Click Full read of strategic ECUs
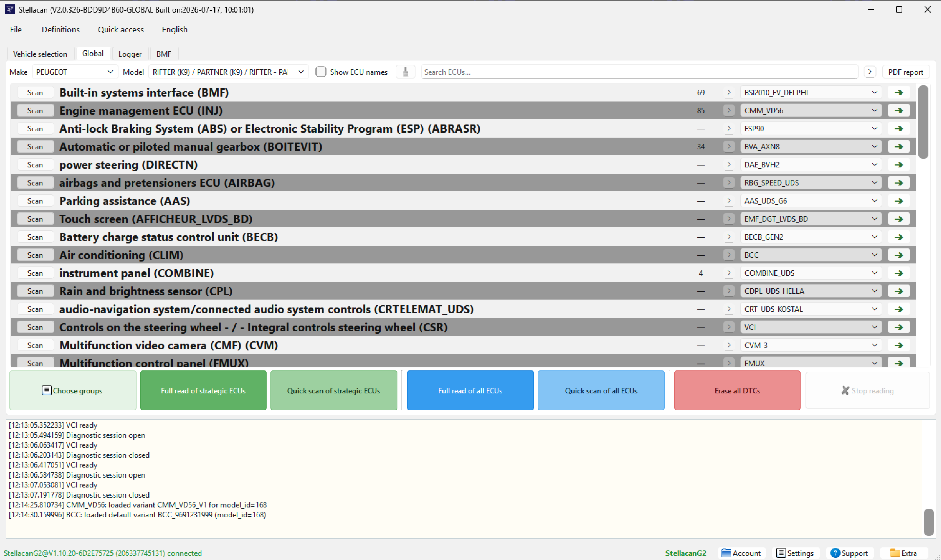The width and height of the screenshot is (941, 560). click(203, 391)
